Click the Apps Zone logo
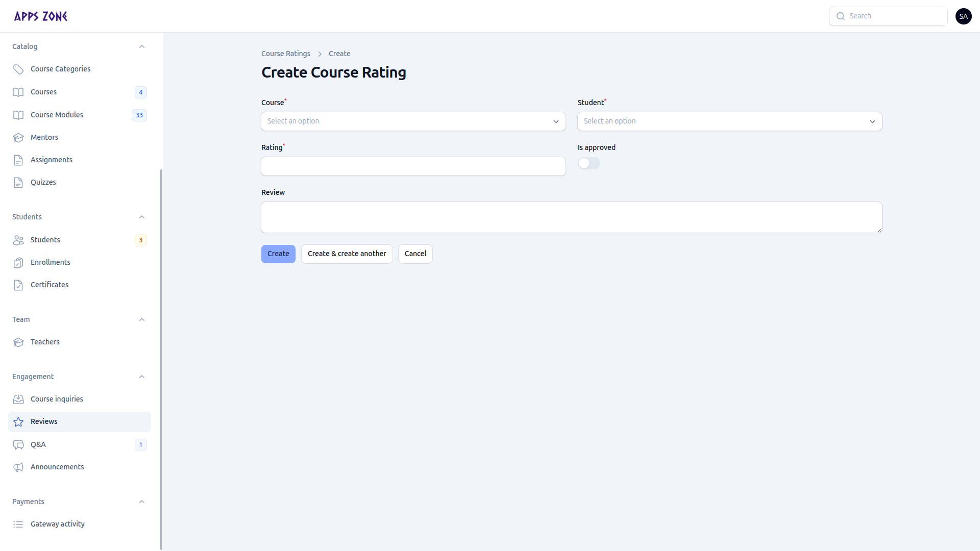Screen dimensions: 980x551 pos(41,16)
